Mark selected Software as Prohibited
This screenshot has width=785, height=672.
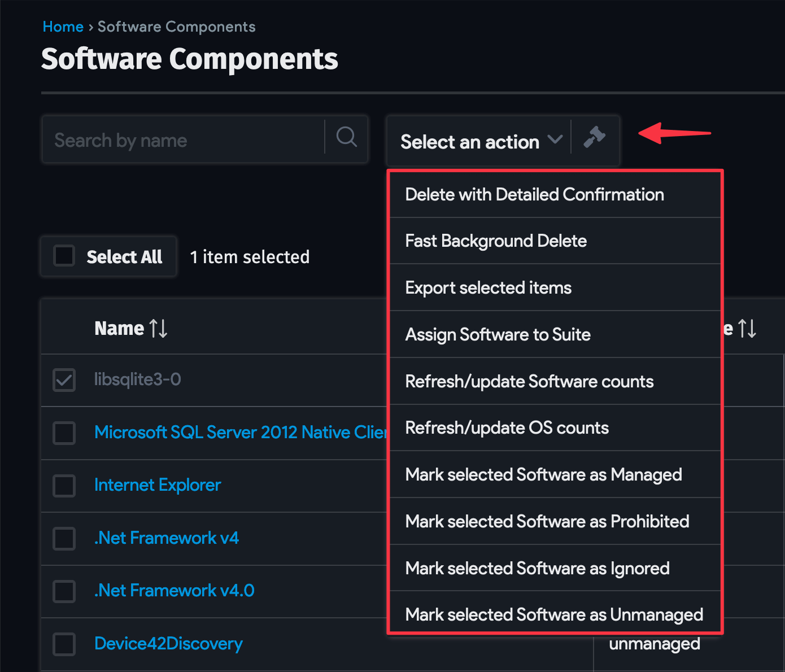point(547,521)
